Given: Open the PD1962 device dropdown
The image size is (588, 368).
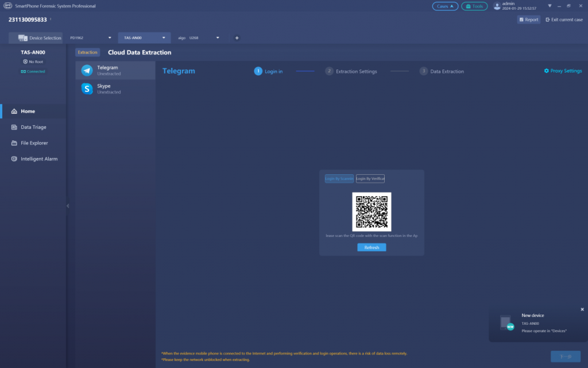Looking at the screenshot, I should tap(89, 37).
